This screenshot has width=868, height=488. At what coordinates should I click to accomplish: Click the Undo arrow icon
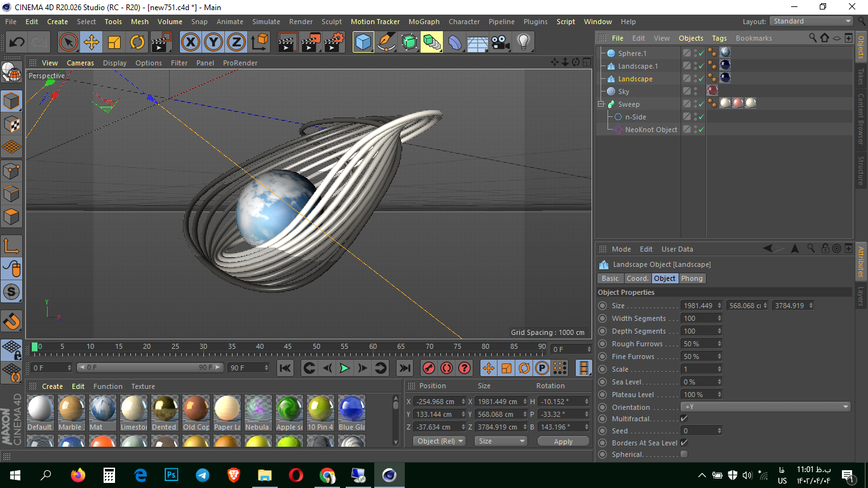pyautogui.click(x=17, y=43)
